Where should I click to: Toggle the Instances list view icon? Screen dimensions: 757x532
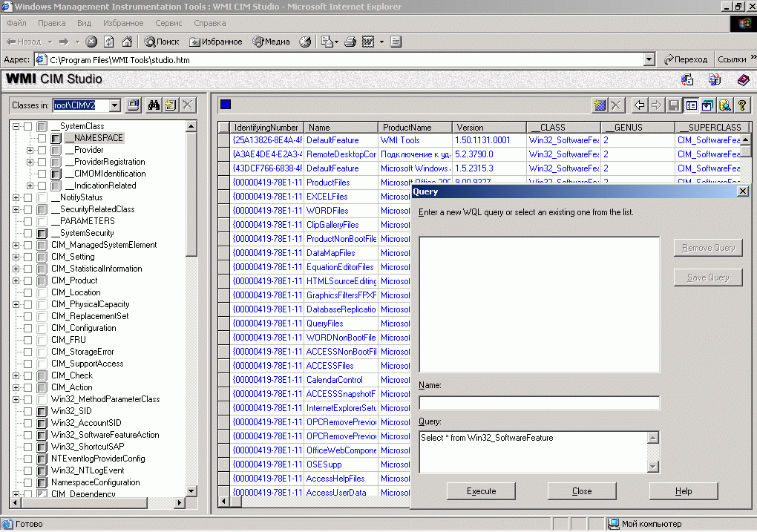[692, 105]
